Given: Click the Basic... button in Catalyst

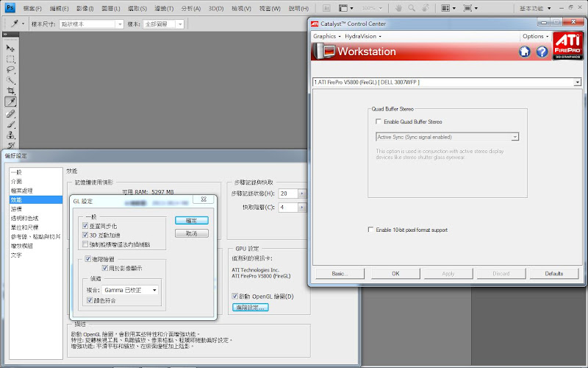Looking at the screenshot, I should [340, 273].
